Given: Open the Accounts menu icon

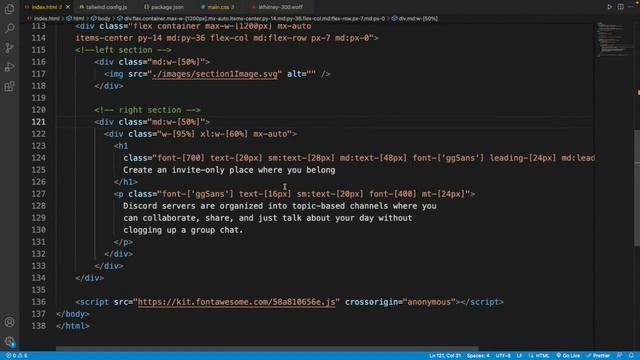Looking at the screenshot, I should click(9, 322).
